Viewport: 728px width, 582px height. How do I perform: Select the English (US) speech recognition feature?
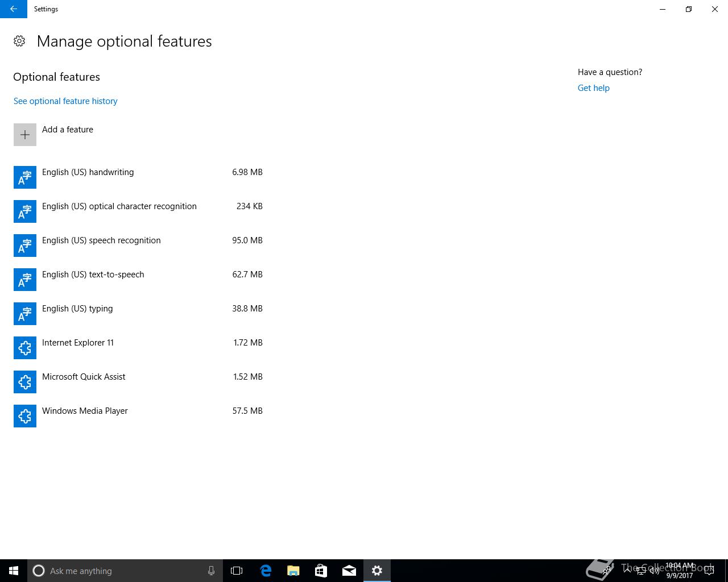point(138,246)
